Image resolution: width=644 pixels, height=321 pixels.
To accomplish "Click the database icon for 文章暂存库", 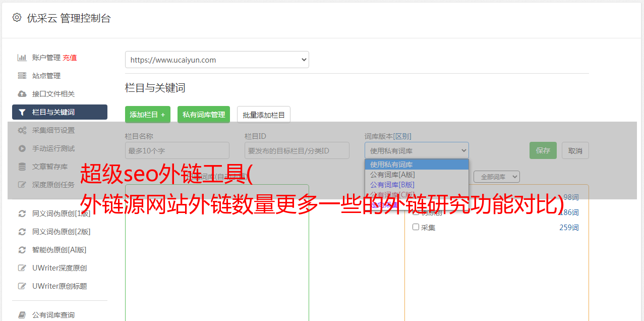I will click(22, 167).
